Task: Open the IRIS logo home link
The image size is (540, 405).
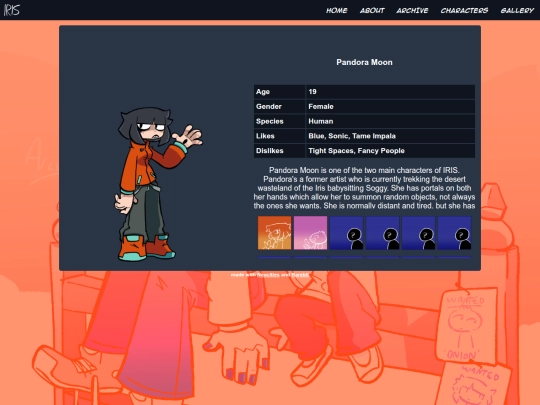Action: coord(12,10)
